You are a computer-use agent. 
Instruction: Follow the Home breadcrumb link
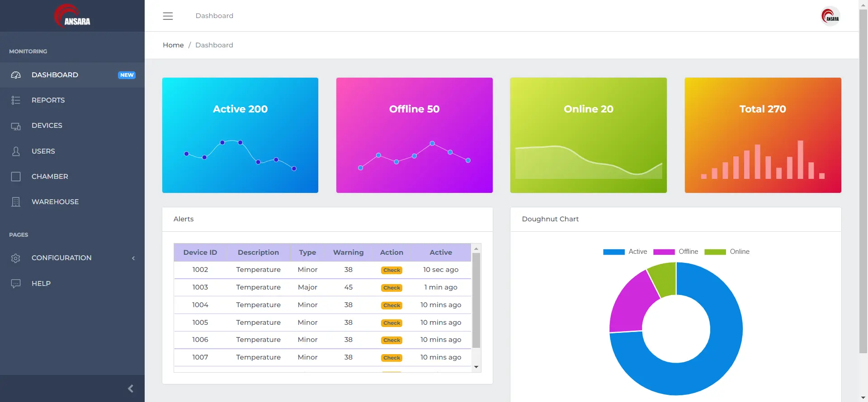(173, 45)
